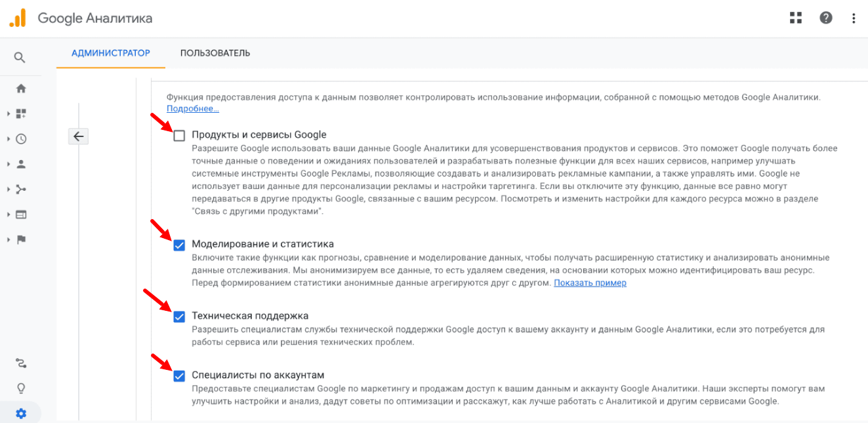
Task: Enable the 'Продукты и сервисы Google' checkbox
Action: [x=179, y=136]
